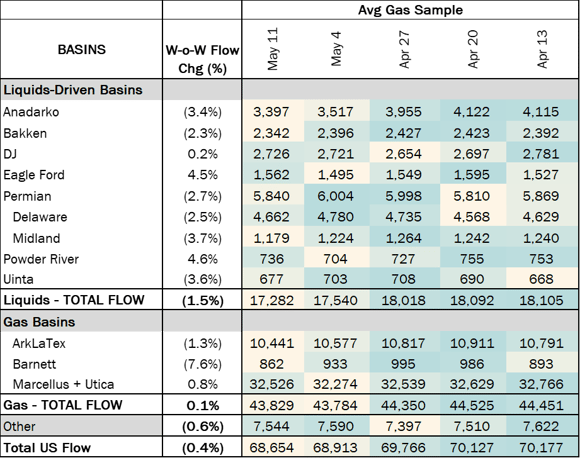Select Barnett's (7.6%) change cell
580x458 pixels.
(202, 364)
